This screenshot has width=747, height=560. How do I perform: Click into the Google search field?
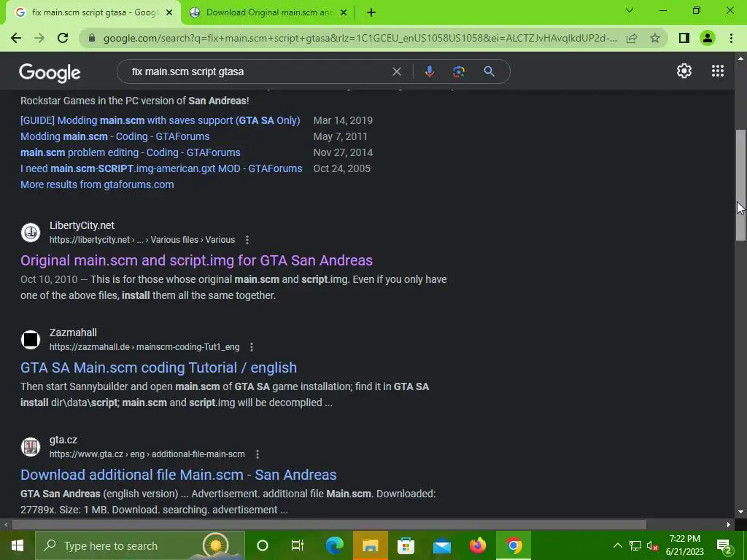(x=258, y=71)
